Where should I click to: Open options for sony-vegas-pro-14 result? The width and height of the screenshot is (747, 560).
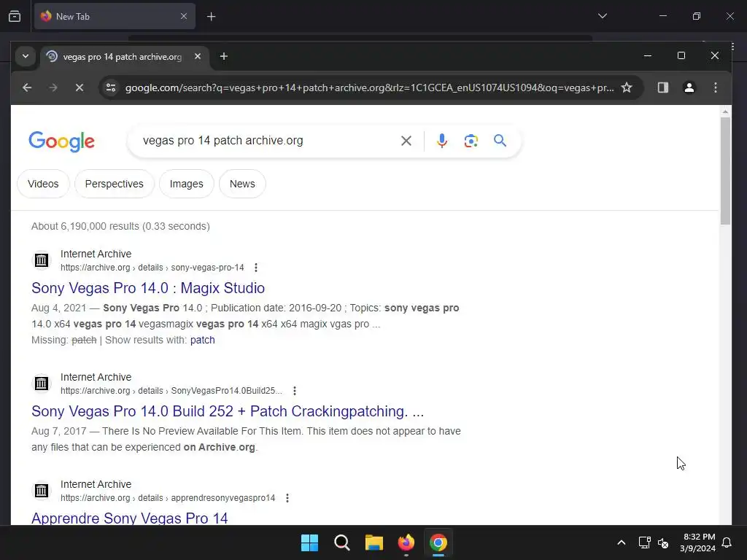(x=256, y=268)
